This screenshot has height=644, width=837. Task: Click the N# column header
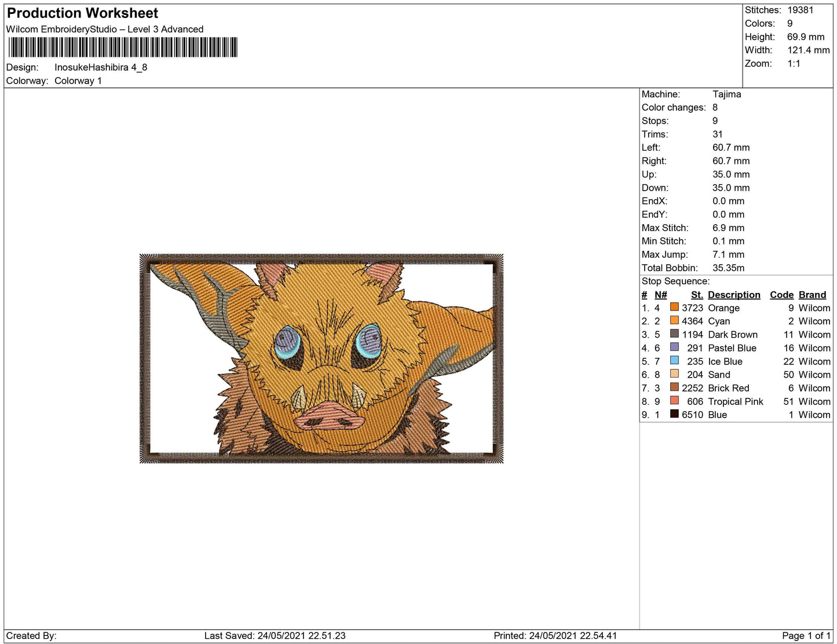pos(661,294)
